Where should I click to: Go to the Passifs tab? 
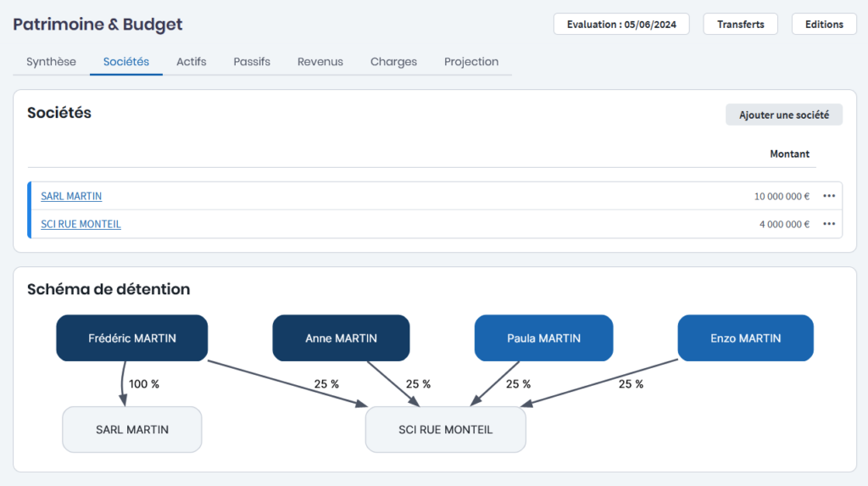[x=252, y=62]
